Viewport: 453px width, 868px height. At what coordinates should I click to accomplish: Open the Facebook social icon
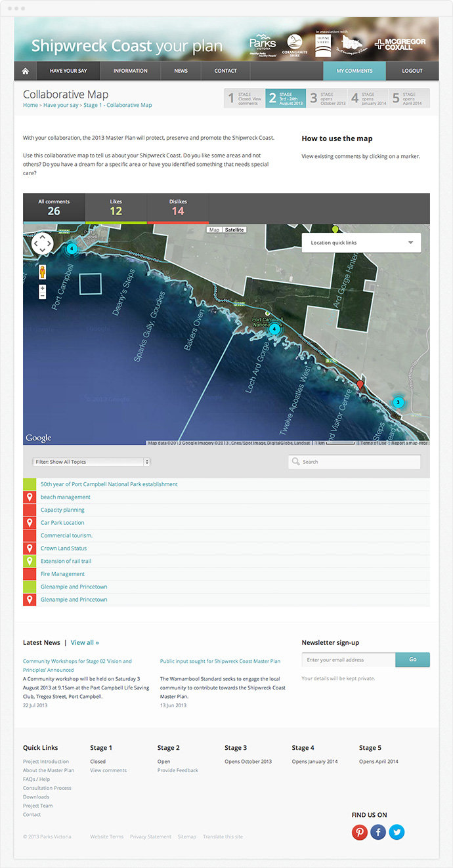377,833
